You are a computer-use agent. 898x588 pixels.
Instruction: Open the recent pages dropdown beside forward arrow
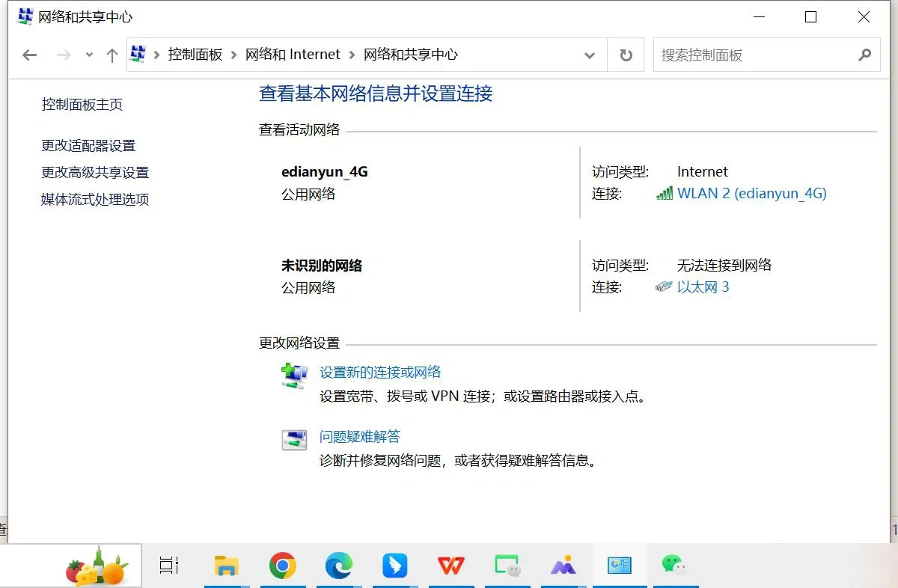tap(89, 54)
